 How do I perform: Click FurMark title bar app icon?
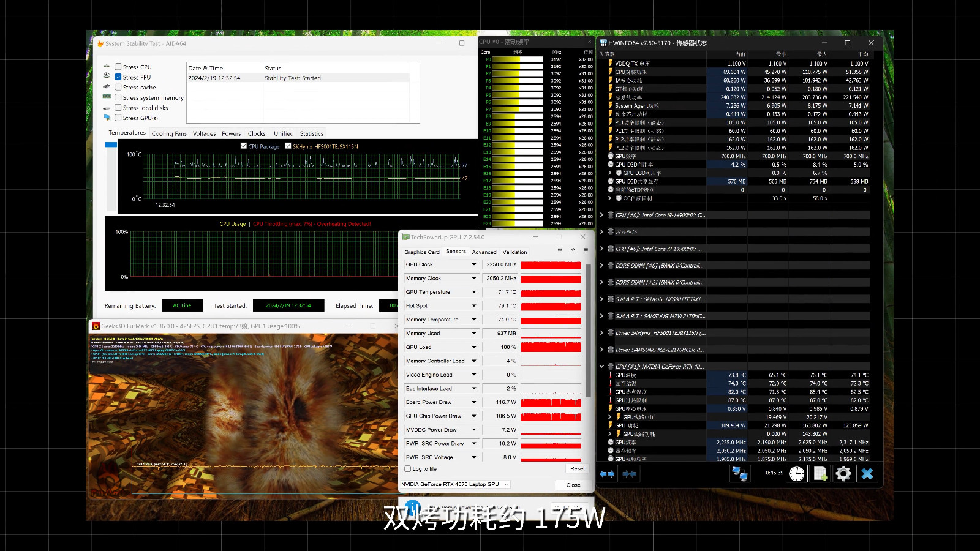[96, 326]
